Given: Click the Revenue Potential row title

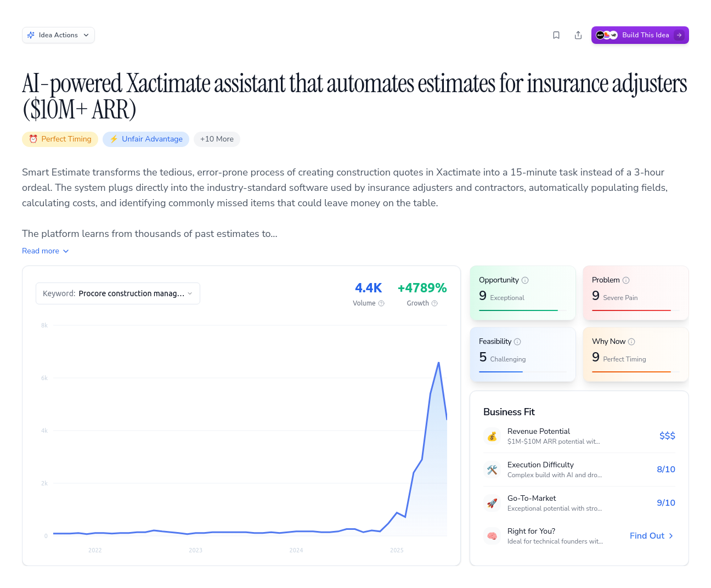Looking at the screenshot, I should click(x=539, y=432).
